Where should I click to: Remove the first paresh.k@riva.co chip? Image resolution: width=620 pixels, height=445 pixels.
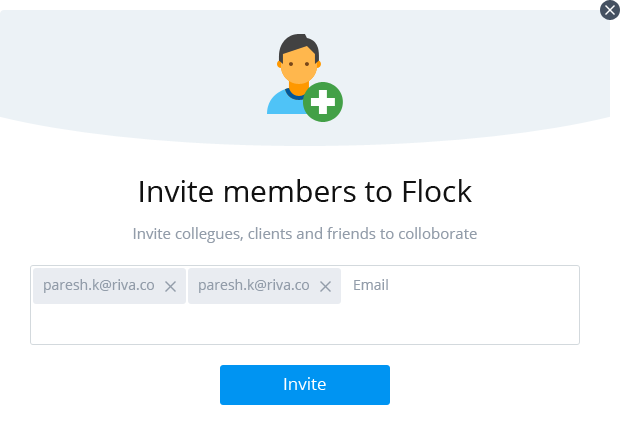(x=170, y=286)
